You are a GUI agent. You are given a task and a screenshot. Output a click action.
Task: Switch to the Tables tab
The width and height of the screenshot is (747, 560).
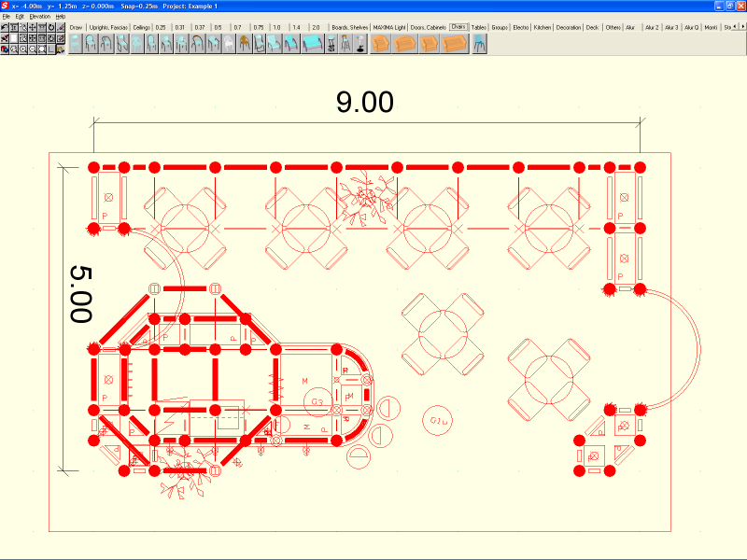point(478,27)
